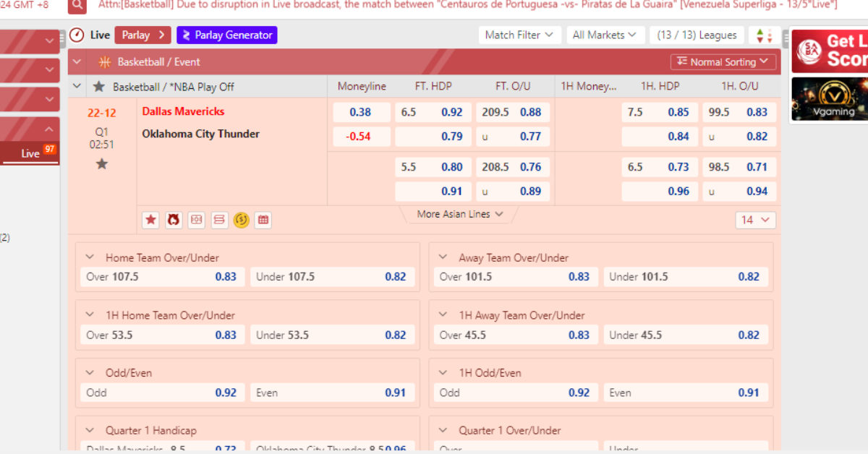The width and height of the screenshot is (868, 454).
Task: Bet Even at 0.91 in 1H Odd/Even
Action: pyautogui.click(x=686, y=393)
